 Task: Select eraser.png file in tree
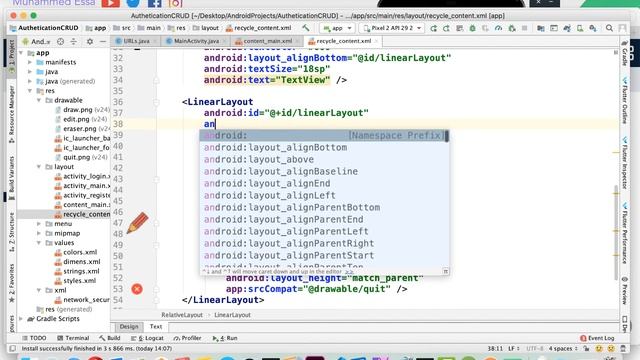(x=82, y=129)
